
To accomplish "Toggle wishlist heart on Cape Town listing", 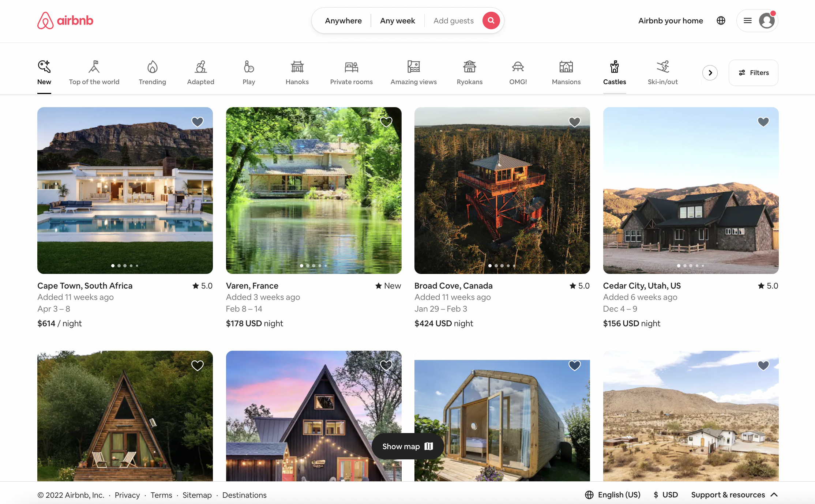I will pyautogui.click(x=198, y=122).
